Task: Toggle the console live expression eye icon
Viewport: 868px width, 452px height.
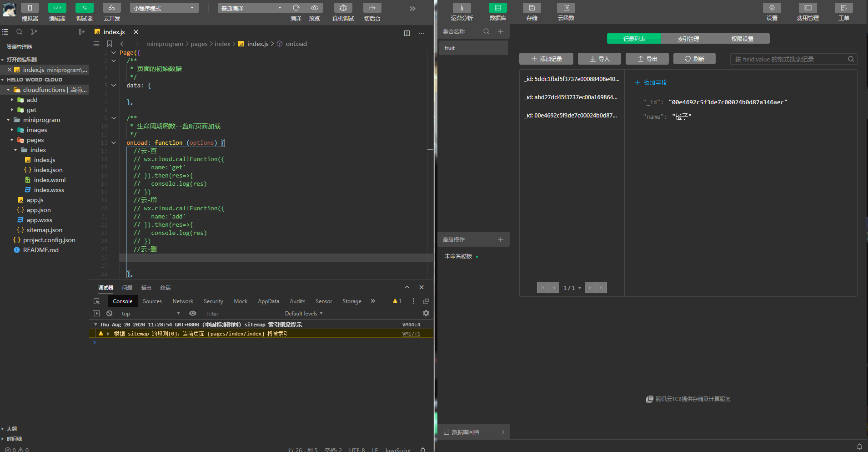Action: [x=193, y=313]
